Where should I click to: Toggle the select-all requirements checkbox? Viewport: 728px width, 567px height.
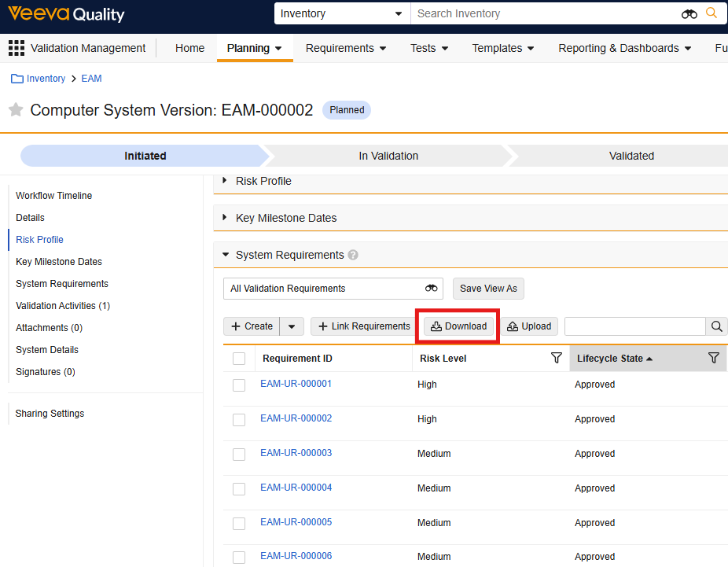coord(239,359)
